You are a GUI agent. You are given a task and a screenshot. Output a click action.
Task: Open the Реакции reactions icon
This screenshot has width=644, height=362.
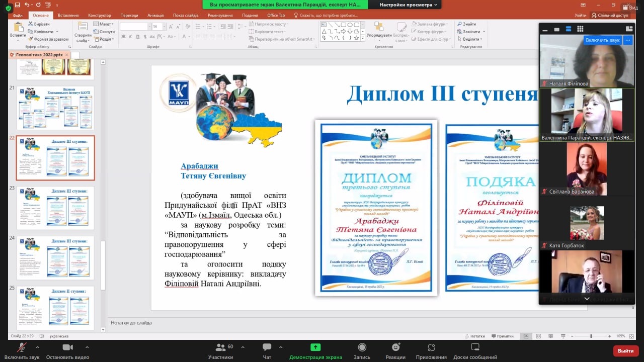tap(395, 347)
